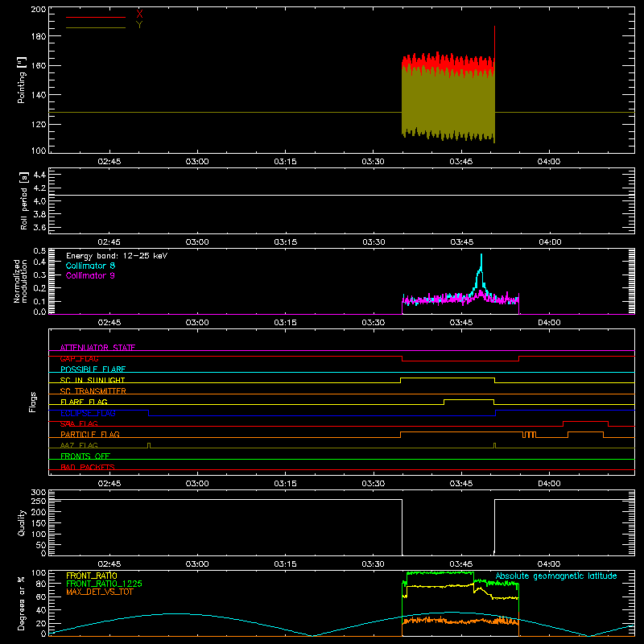Click the green FRONT_RATIO_1225 legend label
This screenshot has width=644, height=644.
[x=105, y=584]
